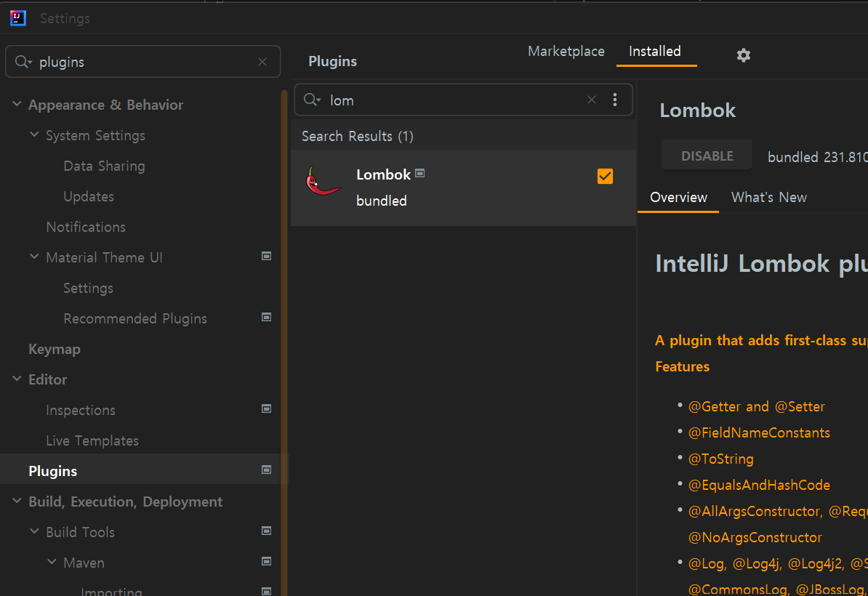Click project-level icon beside Recommended Plugins
Screen dimensions: 868x596
266,317
